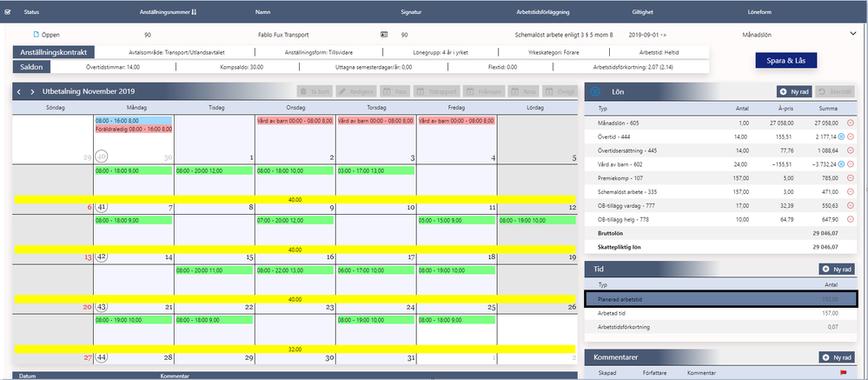
Task: Select Monday's blue 08:00 - 16:00 8,00 entry
Action: point(134,120)
